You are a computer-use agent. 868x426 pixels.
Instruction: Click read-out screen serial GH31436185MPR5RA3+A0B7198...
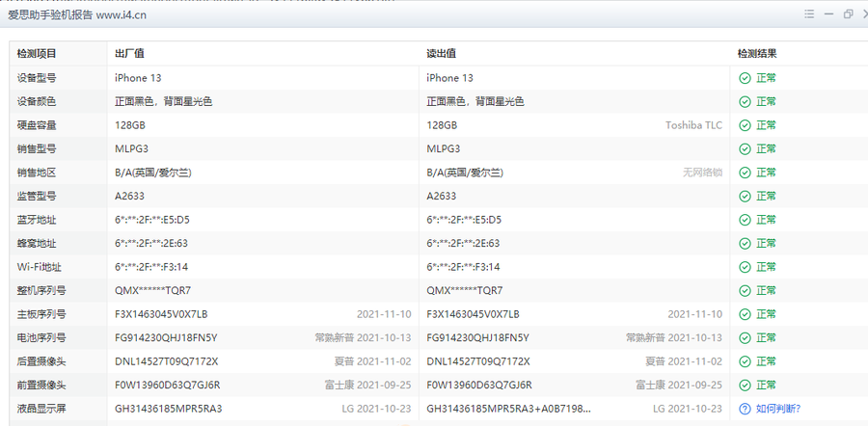(x=508, y=409)
